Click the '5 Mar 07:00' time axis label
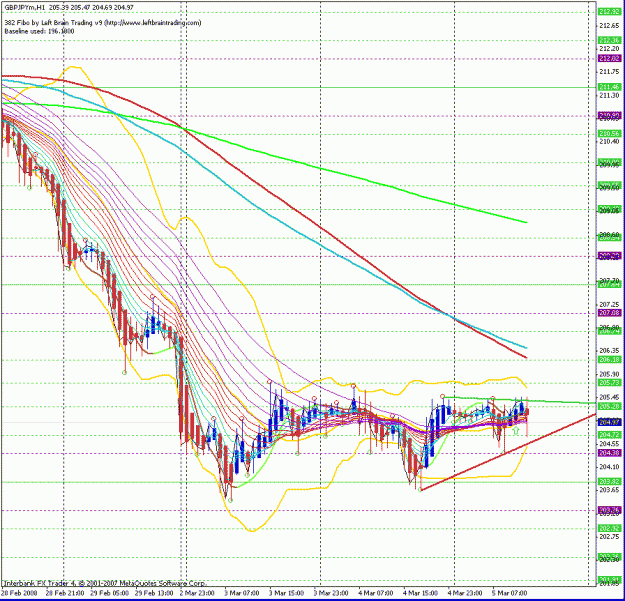Image resolution: width=625 pixels, height=601 pixels. 509,593
